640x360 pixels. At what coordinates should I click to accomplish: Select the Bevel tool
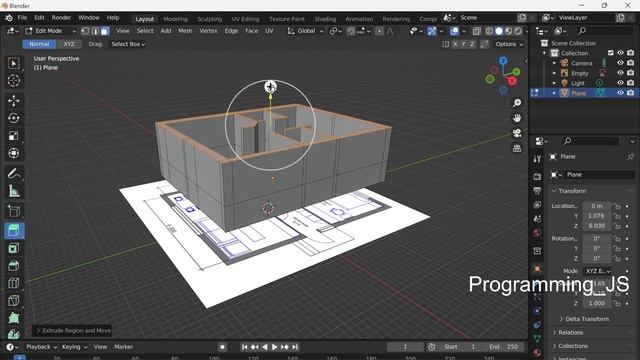(x=14, y=266)
